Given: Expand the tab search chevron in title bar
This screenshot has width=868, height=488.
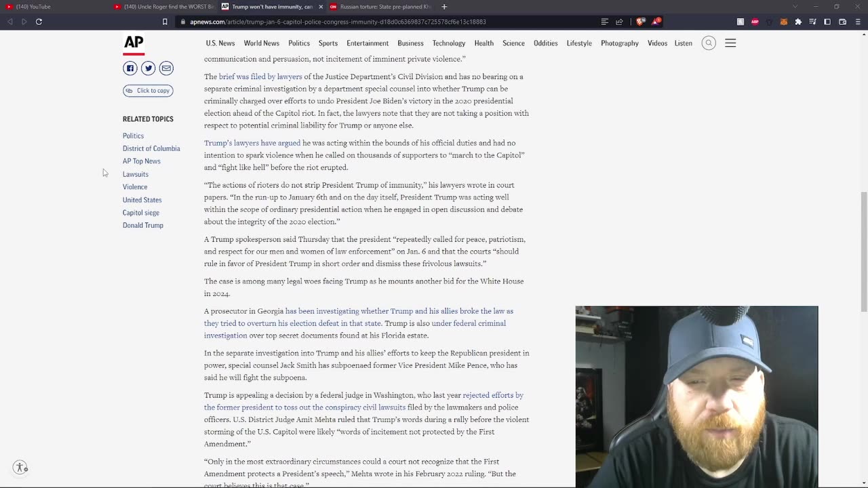Looking at the screenshot, I should click(795, 7).
